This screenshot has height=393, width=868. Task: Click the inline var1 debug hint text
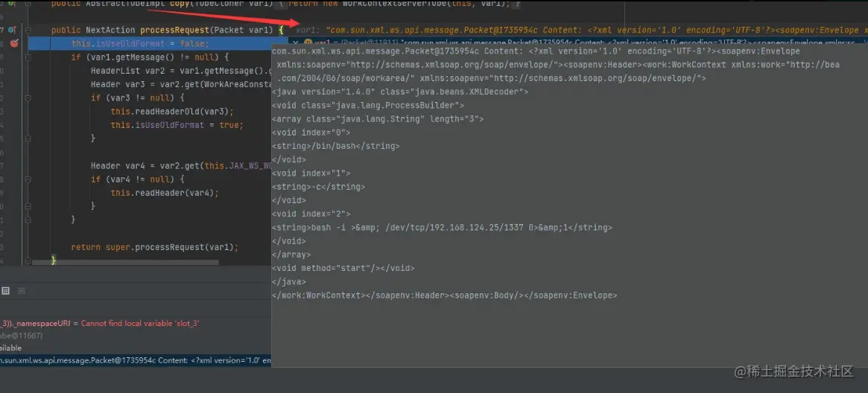581,30
